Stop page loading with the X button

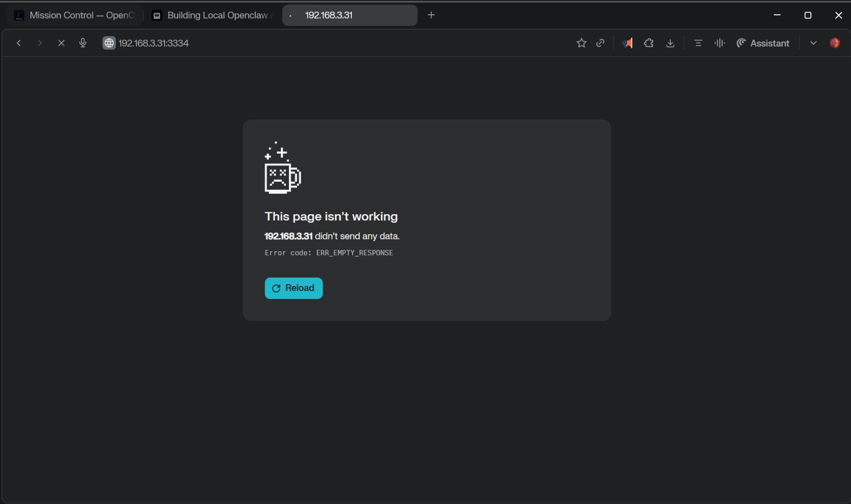click(61, 43)
